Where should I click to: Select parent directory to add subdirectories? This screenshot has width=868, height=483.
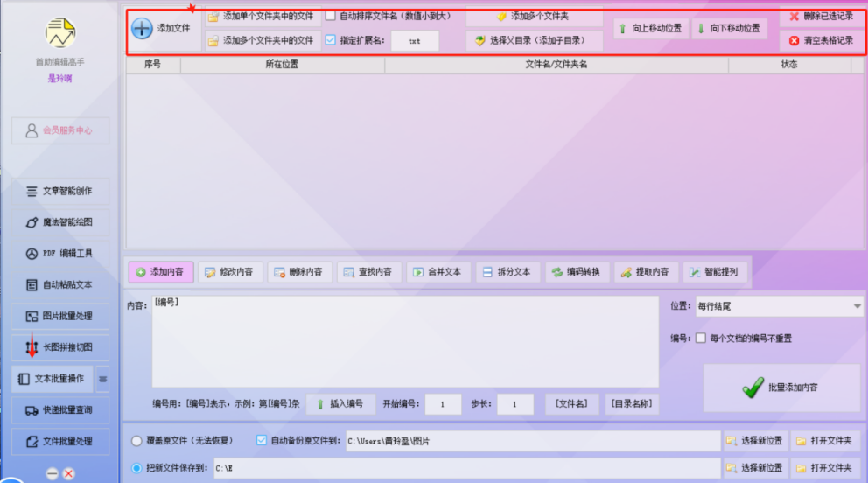tap(535, 40)
